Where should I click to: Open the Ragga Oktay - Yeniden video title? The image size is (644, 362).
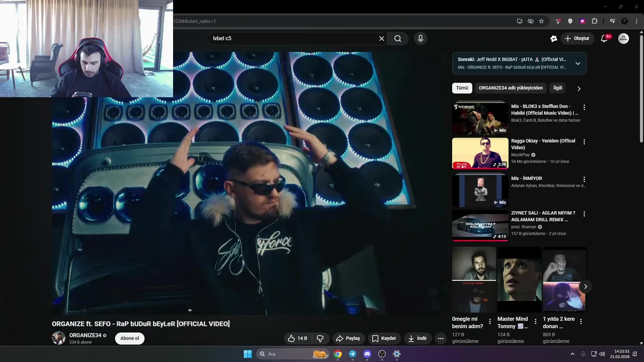(x=543, y=144)
